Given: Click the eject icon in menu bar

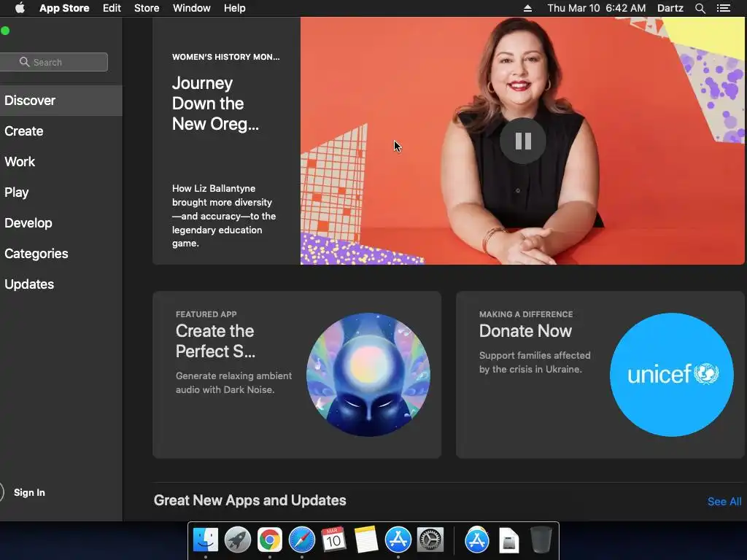Looking at the screenshot, I should tap(527, 8).
